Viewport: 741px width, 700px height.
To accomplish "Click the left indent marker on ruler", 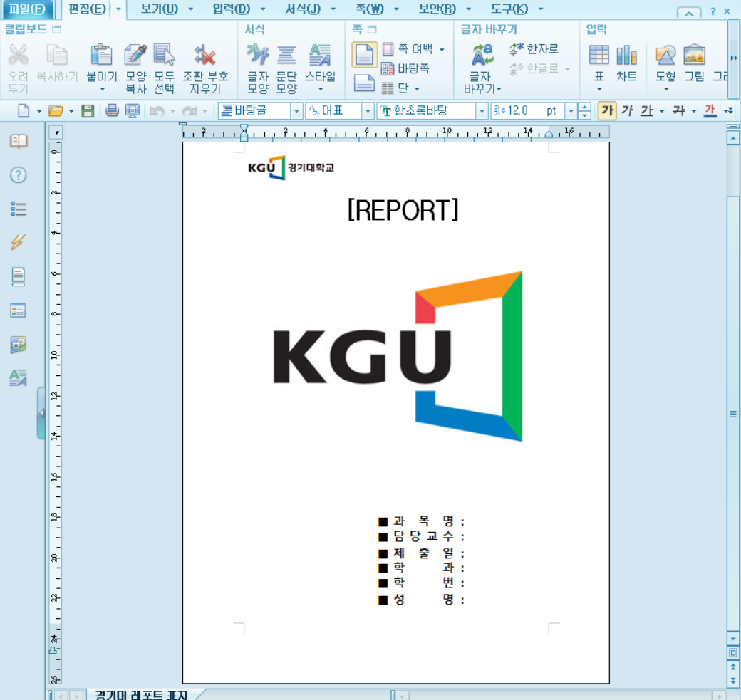I will [244, 133].
